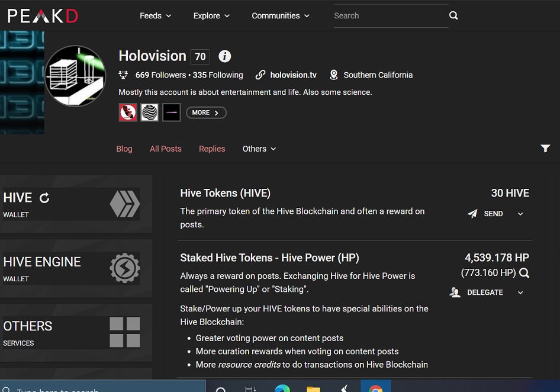Viewport: 560px width, 392px height.
Task: Open the holovision.tv website link
Action: (293, 75)
